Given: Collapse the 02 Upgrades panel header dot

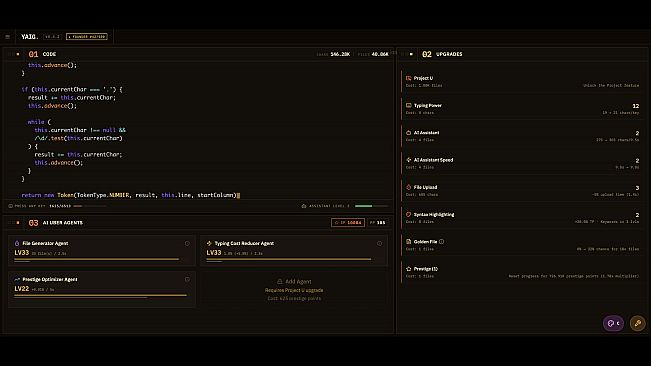Looking at the screenshot, I should click(x=411, y=54).
